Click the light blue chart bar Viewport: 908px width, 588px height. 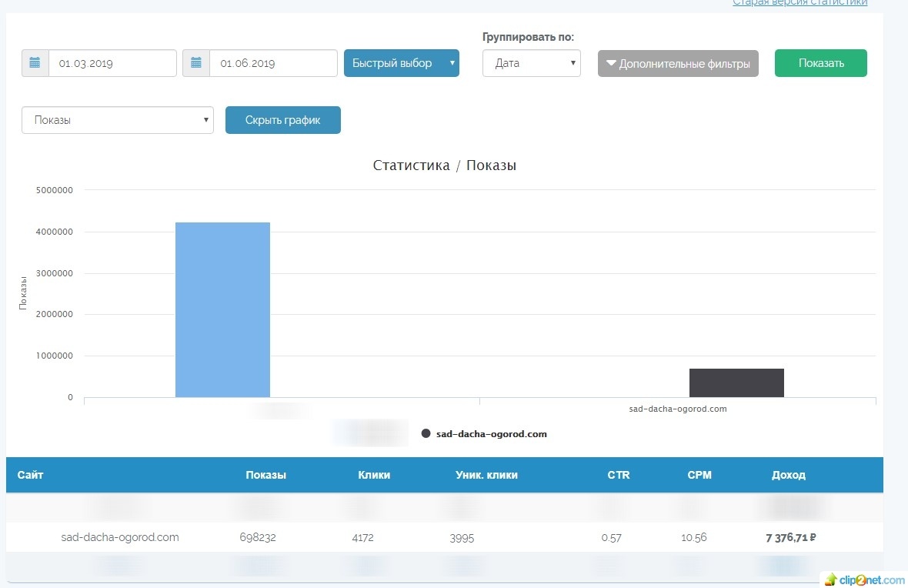222,310
